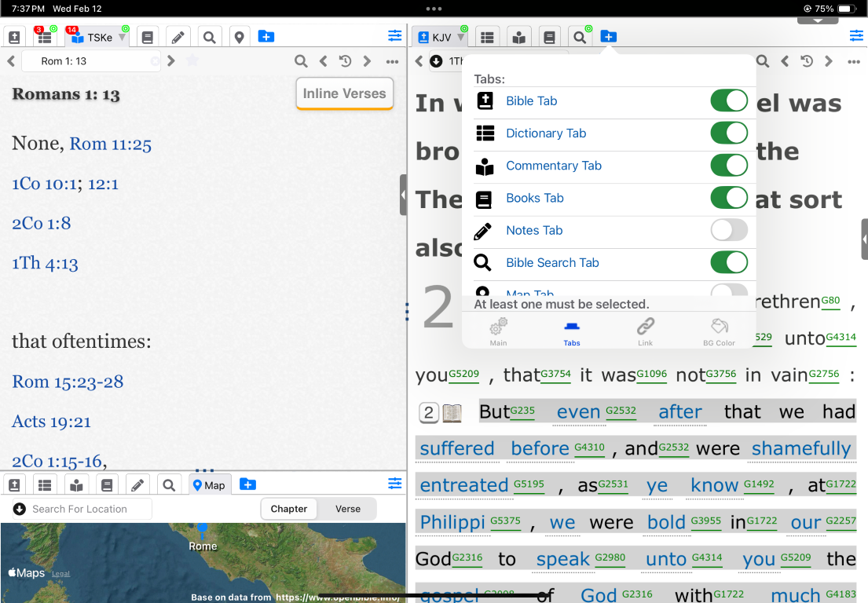Open left pane settings sliders icon
The height and width of the screenshot is (603, 868).
tap(394, 36)
